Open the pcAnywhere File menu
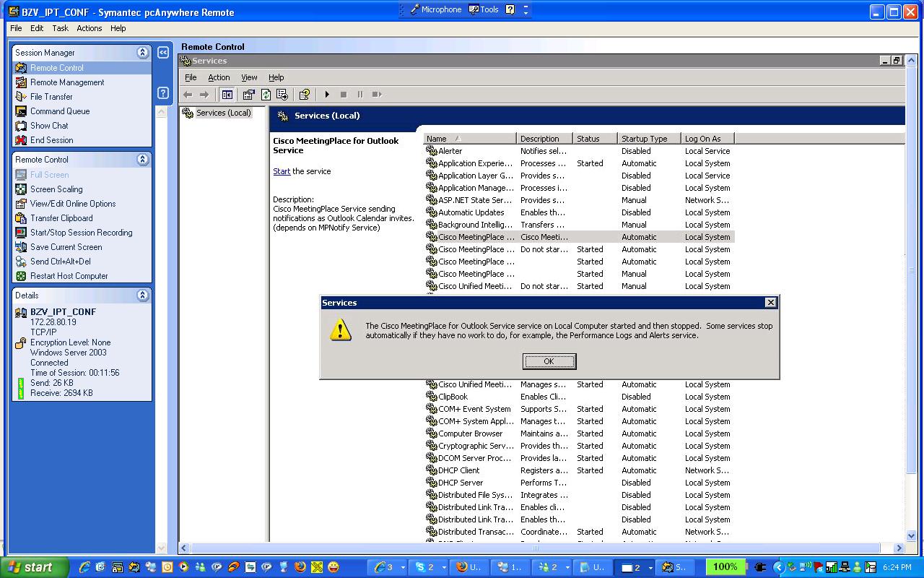This screenshot has width=924, height=578. 16,28
